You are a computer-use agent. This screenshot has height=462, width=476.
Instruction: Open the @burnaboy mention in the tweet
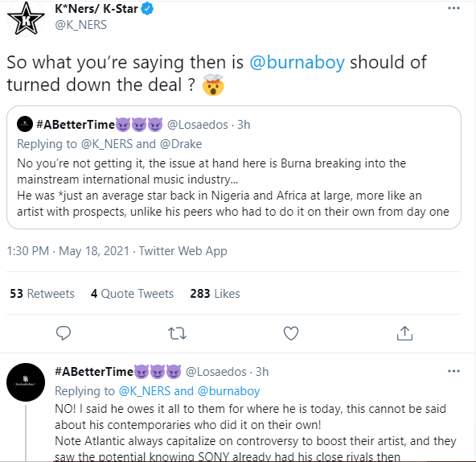[x=297, y=62]
